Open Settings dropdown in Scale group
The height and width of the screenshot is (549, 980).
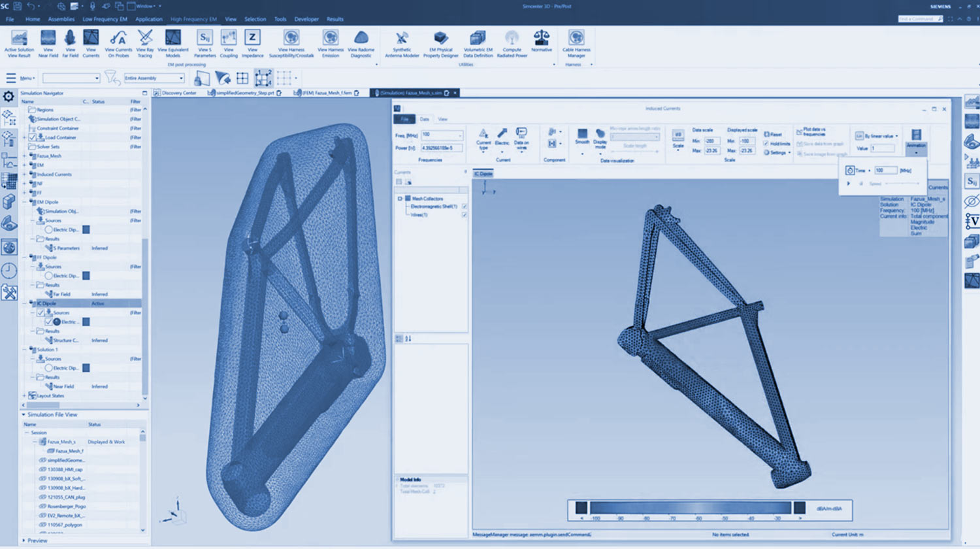tap(777, 152)
